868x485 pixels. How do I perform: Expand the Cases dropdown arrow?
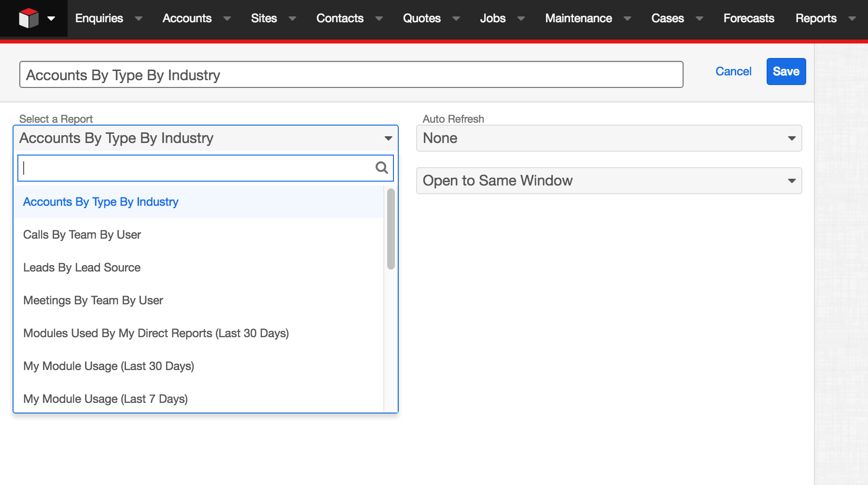(699, 19)
